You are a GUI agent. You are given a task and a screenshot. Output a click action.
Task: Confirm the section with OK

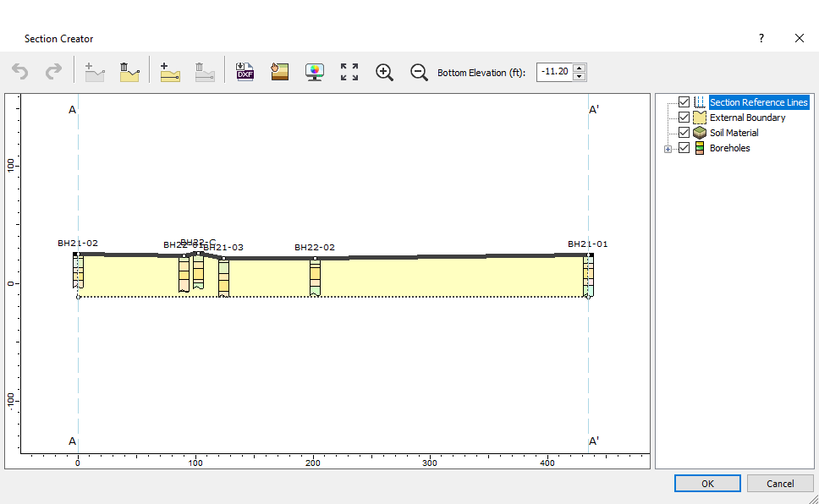707,483
